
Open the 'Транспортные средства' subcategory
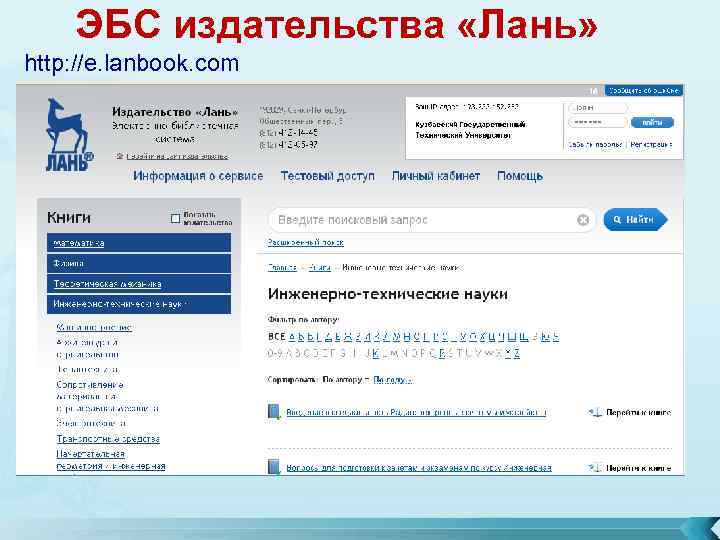[108, 439]
